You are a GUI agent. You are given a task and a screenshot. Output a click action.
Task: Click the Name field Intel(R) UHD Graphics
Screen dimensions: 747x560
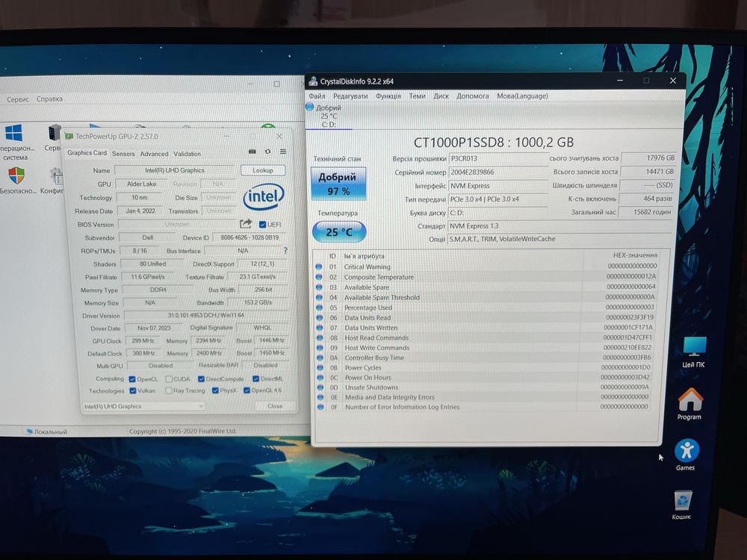[175, 170]
